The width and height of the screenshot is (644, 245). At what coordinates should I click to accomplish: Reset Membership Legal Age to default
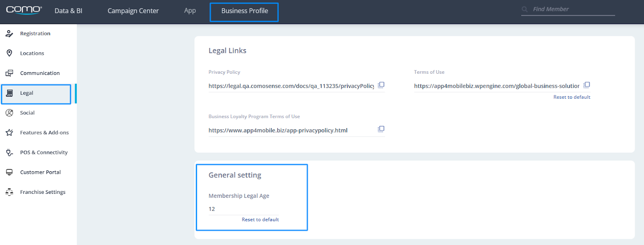(260, 220)
